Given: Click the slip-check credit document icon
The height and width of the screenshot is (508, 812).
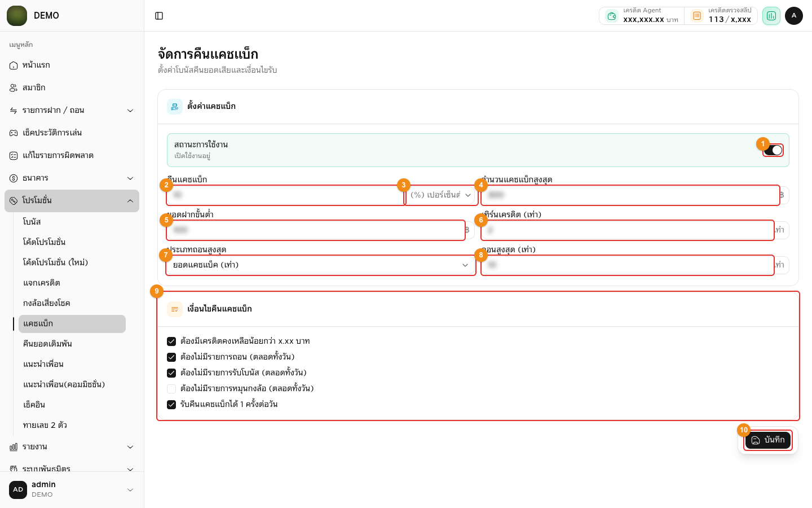Looking at the screenshot, I should pos(697,16).
